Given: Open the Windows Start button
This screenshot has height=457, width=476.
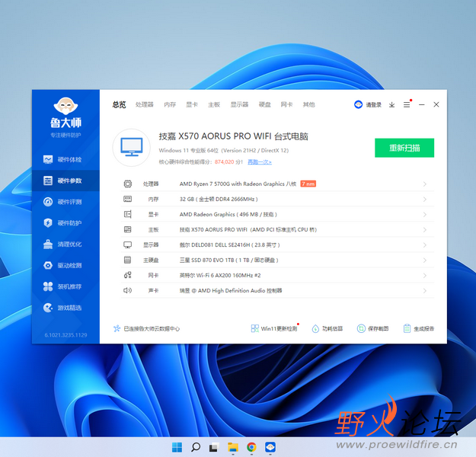Looking at the screenshot, I should click(177, 447).
